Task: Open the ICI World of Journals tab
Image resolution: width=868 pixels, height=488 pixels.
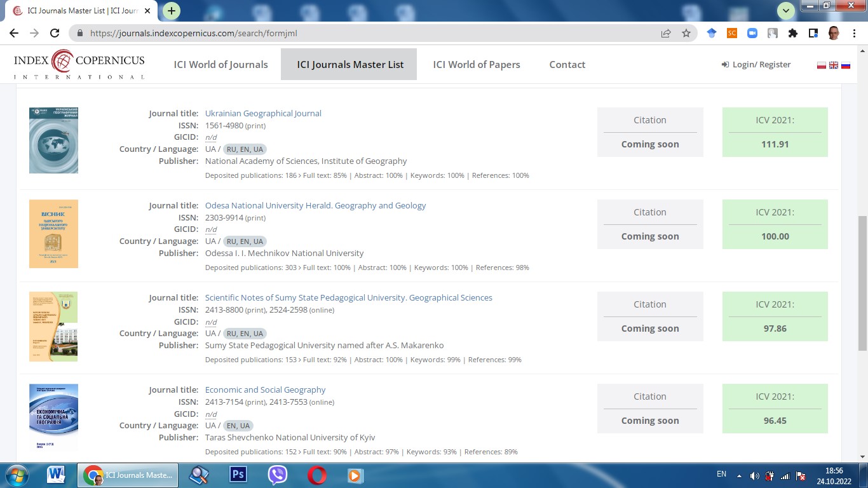Action: [220, 64]
